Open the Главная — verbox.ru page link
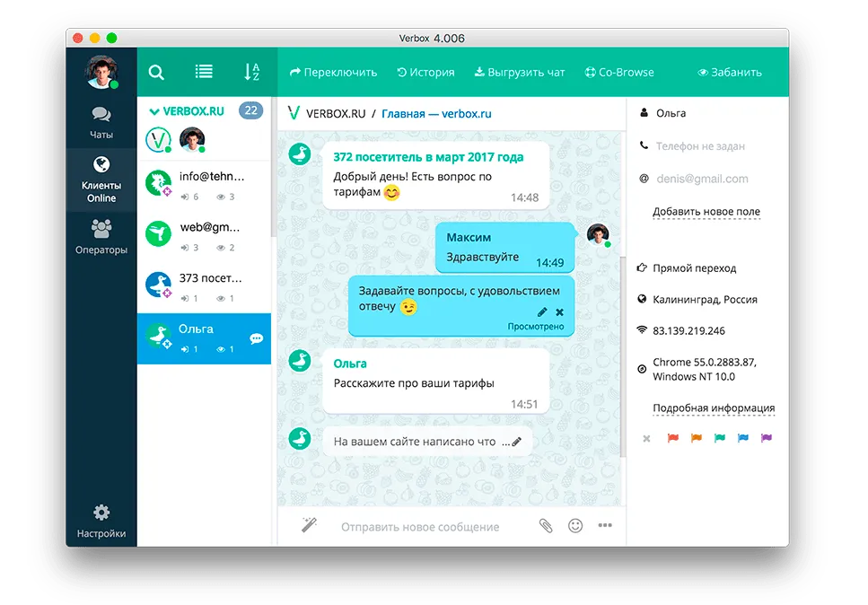 point(436,114)
